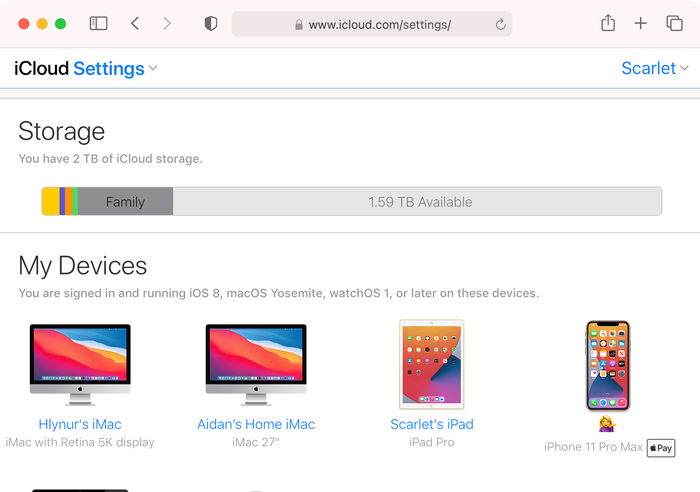Select the iPhone 11 Pro Max device image

pos(608,366)
